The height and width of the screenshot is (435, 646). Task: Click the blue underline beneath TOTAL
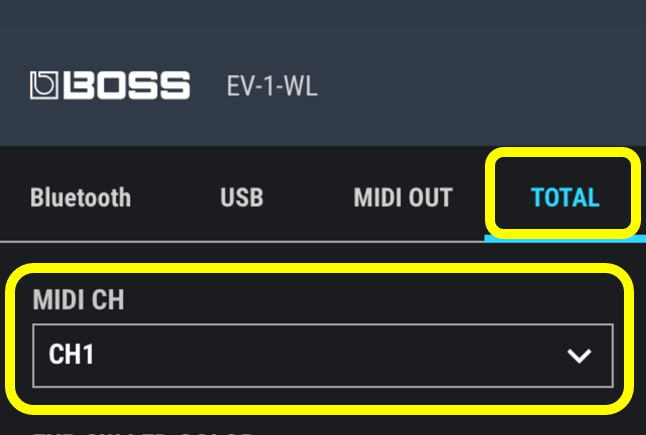[564, 239]
